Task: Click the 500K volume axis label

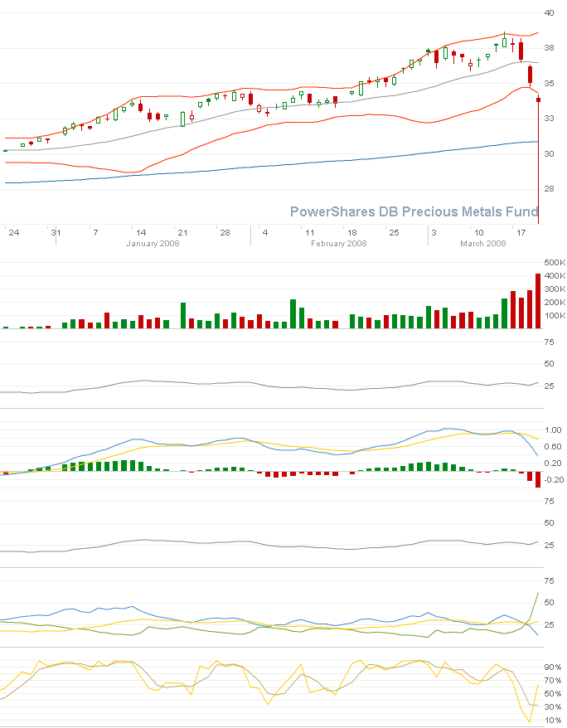Action: 555,263
